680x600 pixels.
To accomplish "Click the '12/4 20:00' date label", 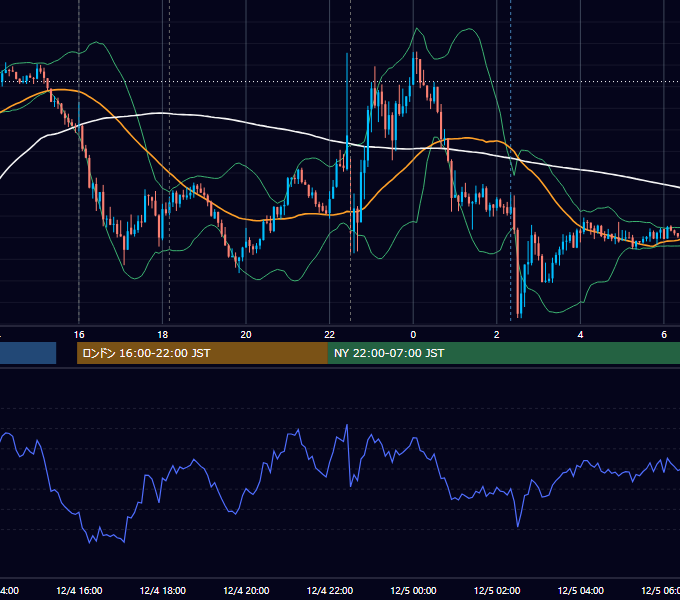I will [246, 590].
